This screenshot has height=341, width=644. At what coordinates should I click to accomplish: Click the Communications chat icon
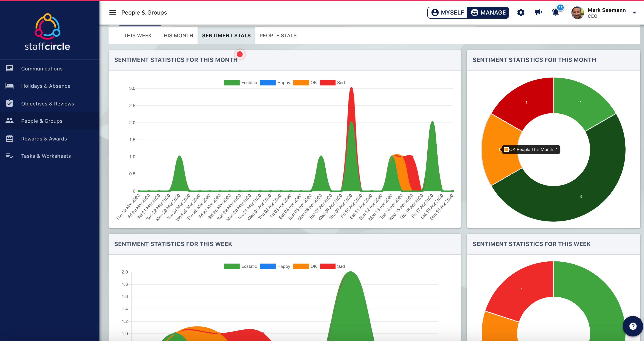10,68
